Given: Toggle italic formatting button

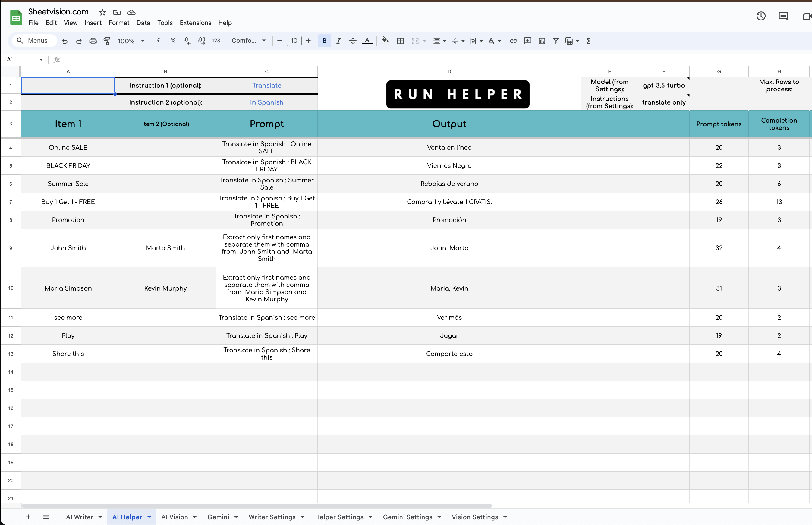Looking at the screenshot, I should click(x=338, y=41).
